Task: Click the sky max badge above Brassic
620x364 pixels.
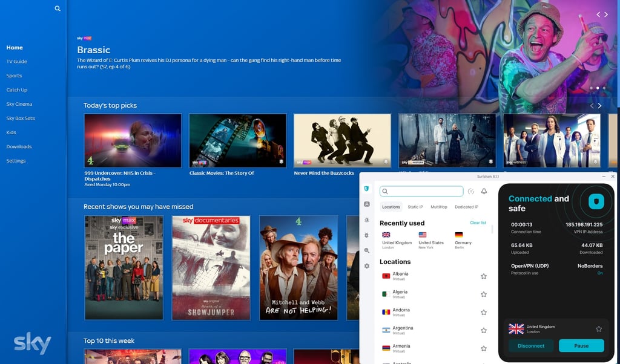Action: (84, 38)
